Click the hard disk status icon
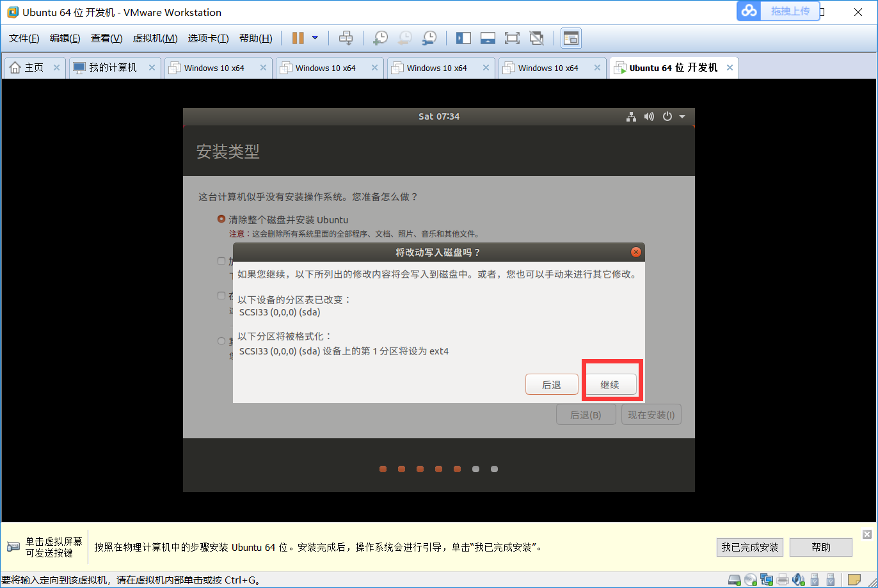878x588 pixels. click(736, 580)
